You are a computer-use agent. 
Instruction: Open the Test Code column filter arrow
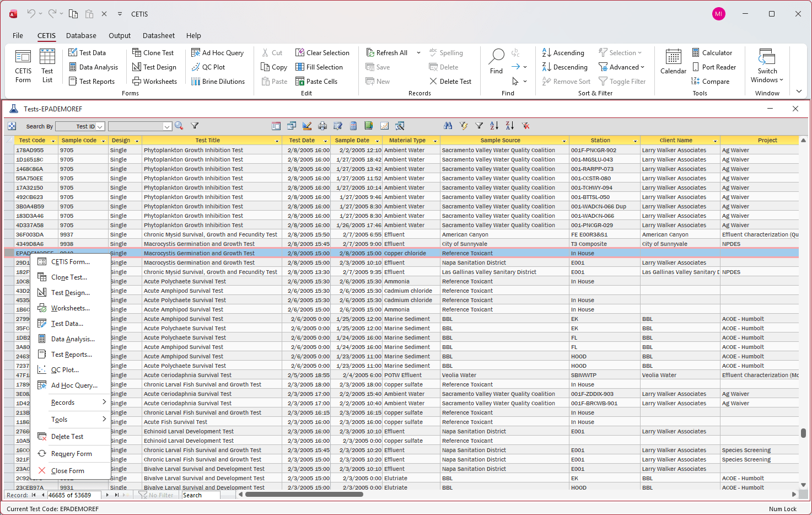[x=53, y=141]
